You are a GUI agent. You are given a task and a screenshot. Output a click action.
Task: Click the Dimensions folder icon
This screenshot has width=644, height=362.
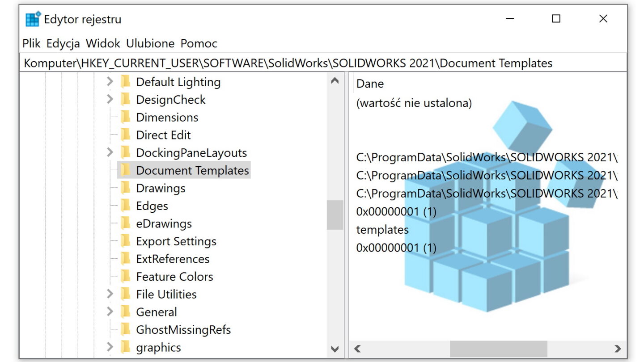125,117
